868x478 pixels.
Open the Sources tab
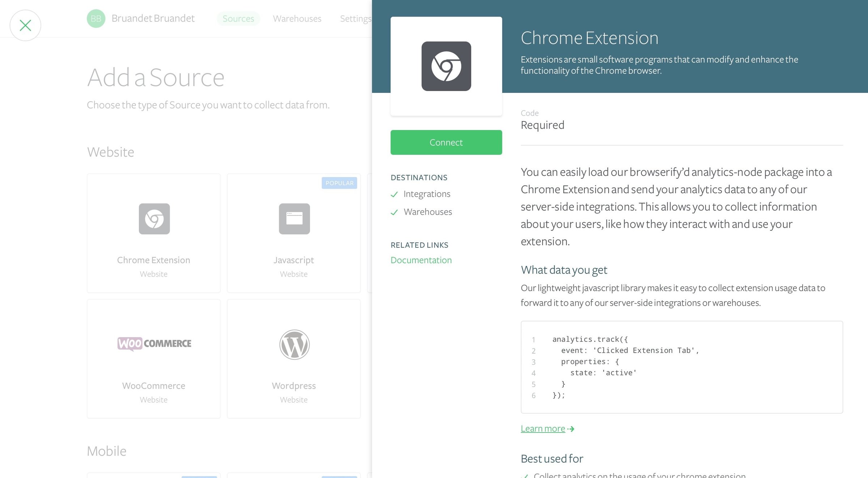coord(238,18)
